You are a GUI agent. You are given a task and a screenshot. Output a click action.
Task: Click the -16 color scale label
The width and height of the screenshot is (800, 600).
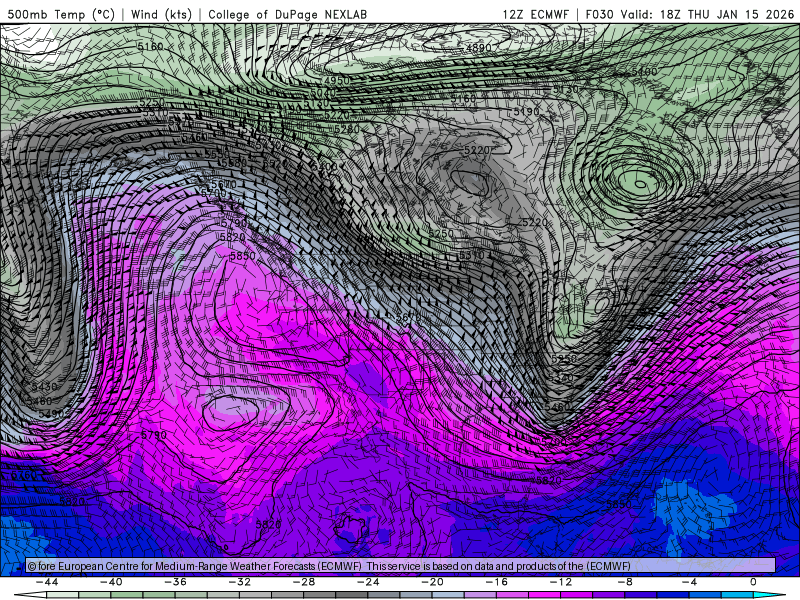point(497,582)
